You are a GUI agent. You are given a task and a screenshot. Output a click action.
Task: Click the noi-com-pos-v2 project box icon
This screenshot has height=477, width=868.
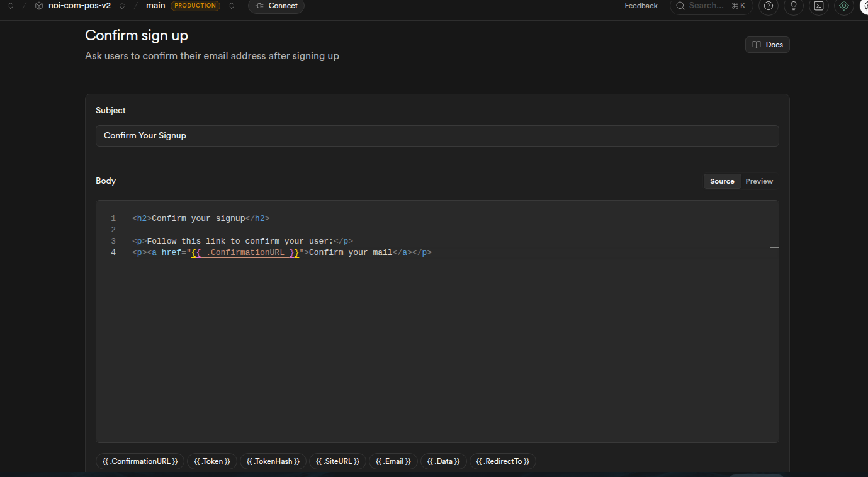pos(39,6)
